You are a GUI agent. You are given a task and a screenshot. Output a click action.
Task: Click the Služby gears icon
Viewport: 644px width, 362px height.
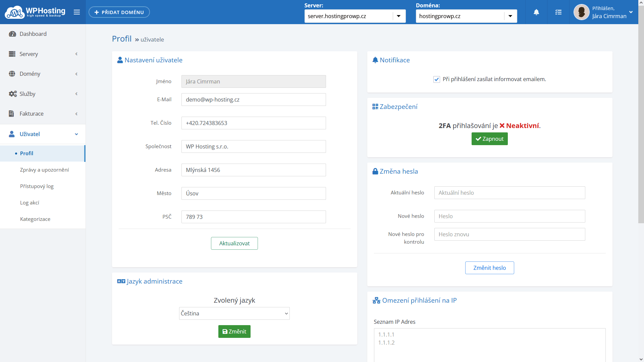12,94
